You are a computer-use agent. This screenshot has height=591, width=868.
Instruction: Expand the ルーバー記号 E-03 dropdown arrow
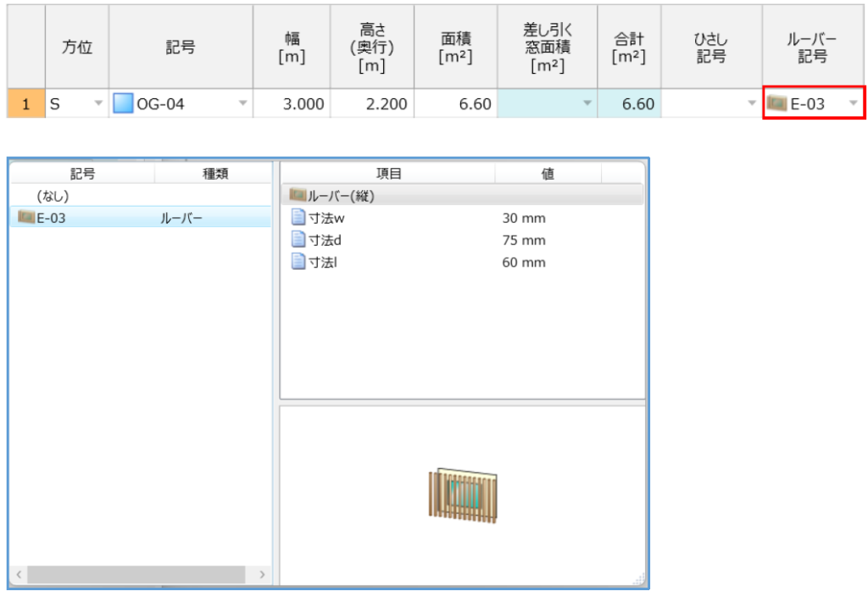pos(853,104)
